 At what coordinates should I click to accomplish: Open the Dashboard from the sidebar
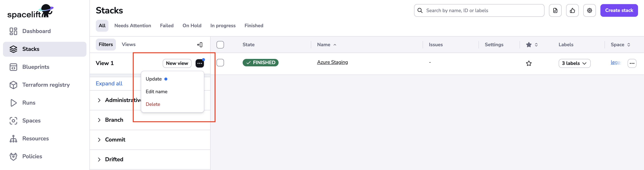click(36, 31)
